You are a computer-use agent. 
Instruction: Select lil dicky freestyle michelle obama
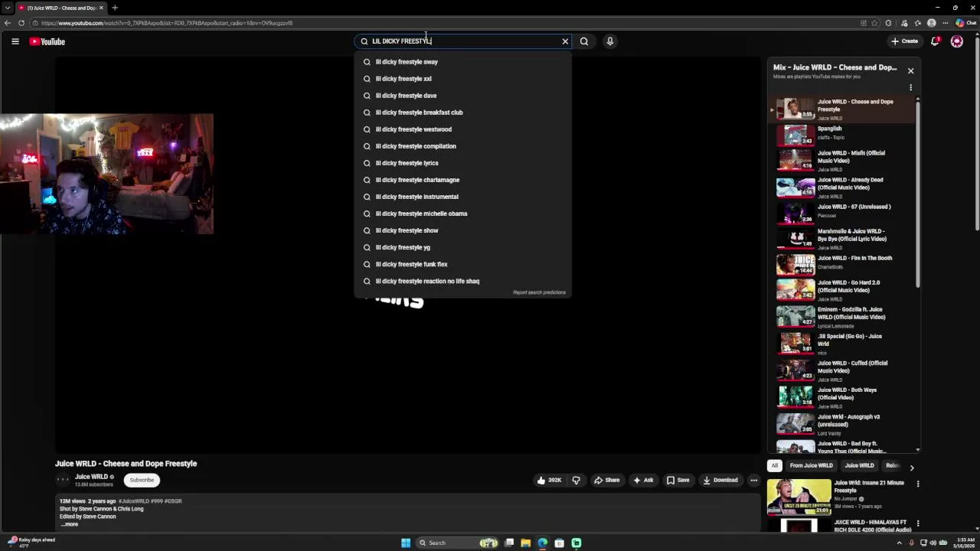tap(462, 214)
